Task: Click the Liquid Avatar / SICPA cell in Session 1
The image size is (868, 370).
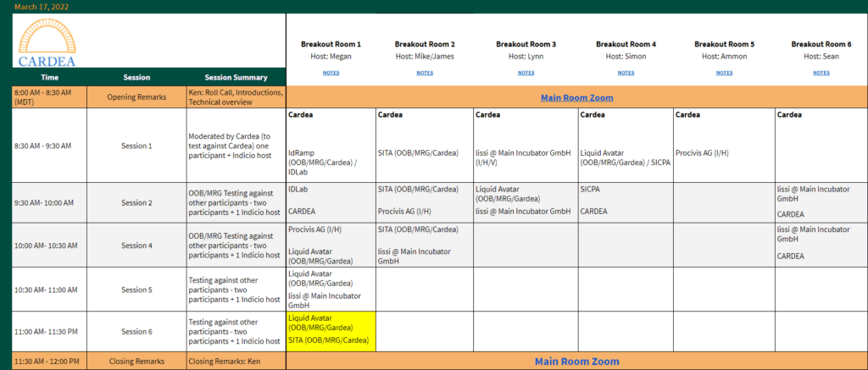Action: pyautogui.click(x=626, y=146)
